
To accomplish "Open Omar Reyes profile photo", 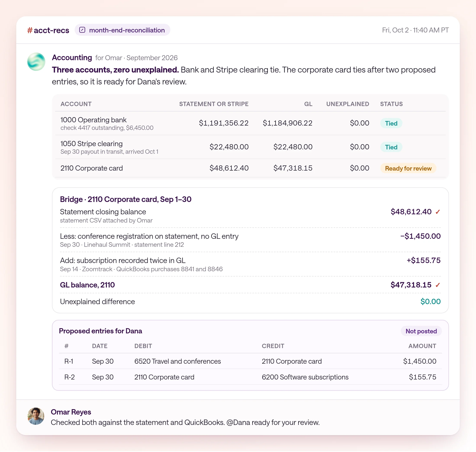I will (x=36, y=416).
